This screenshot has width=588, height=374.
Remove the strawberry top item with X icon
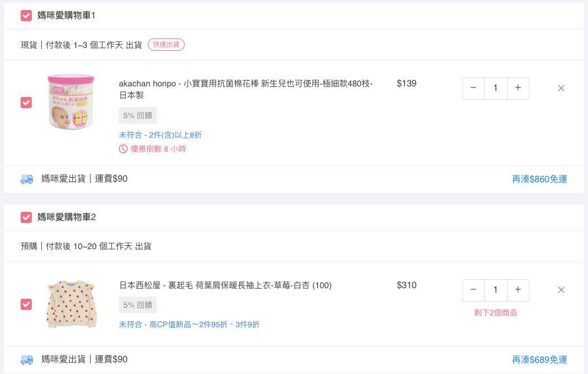561,290
